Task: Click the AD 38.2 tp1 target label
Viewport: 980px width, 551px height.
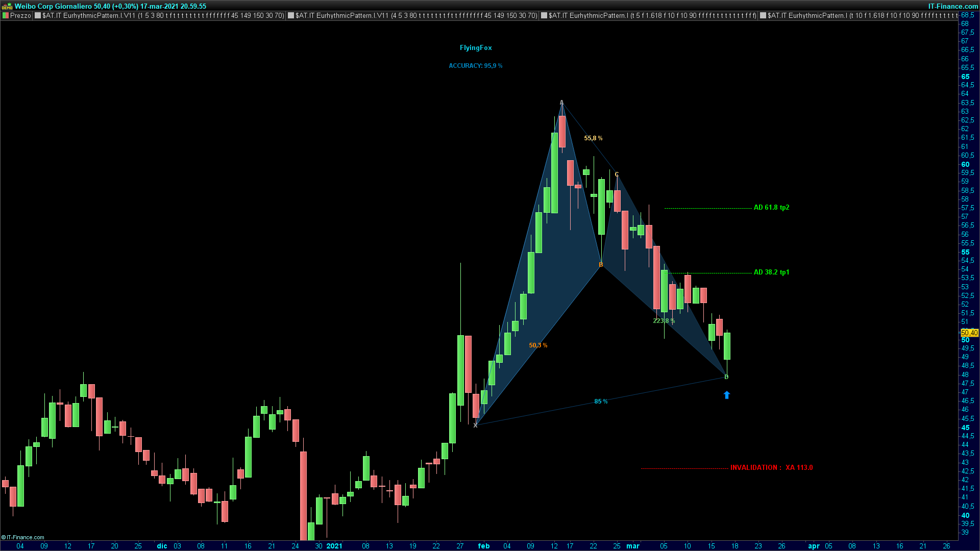Action: tap(771, 272)
